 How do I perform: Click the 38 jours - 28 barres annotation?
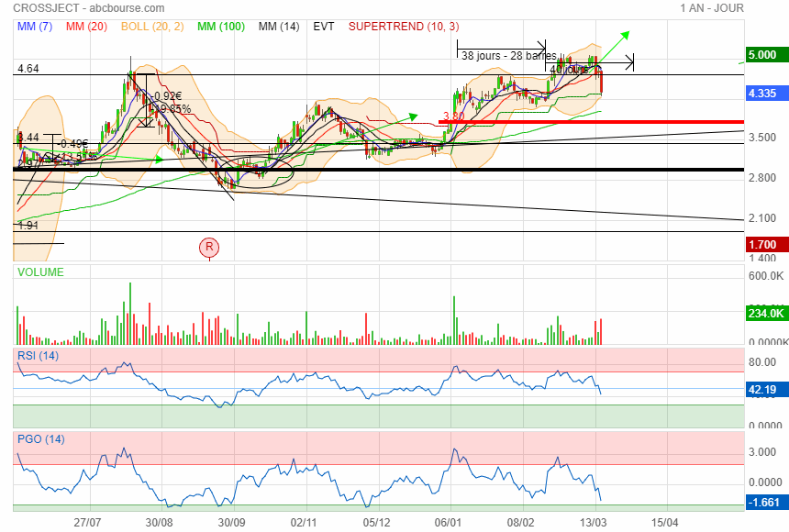tap(509, 55)
